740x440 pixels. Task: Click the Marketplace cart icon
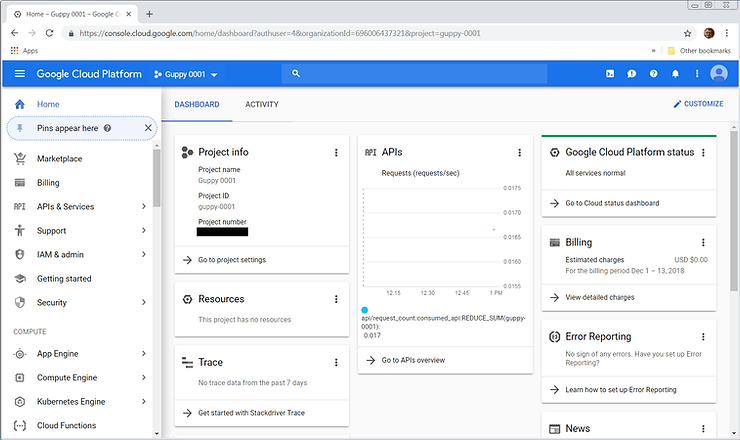point(20,159)
